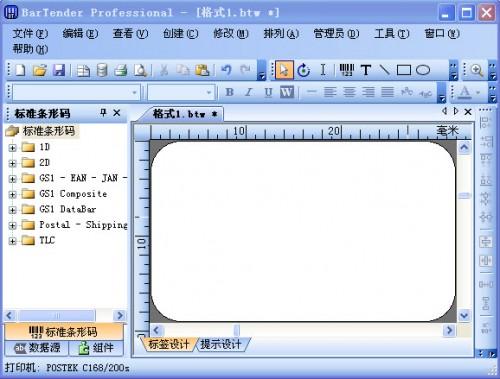Cut the selected object
Image resolution: width=500 pixels, height=379 pixels.
pos(164,70)
